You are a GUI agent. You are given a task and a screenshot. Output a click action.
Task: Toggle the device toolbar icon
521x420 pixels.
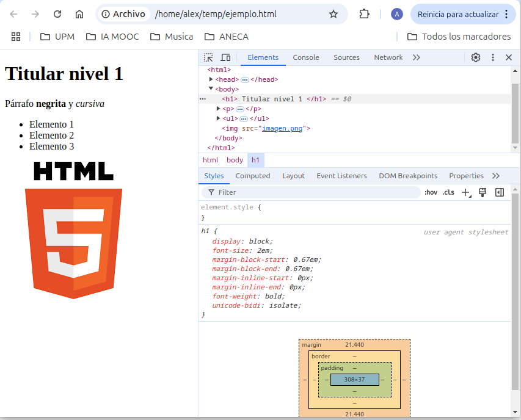(225, 57)
